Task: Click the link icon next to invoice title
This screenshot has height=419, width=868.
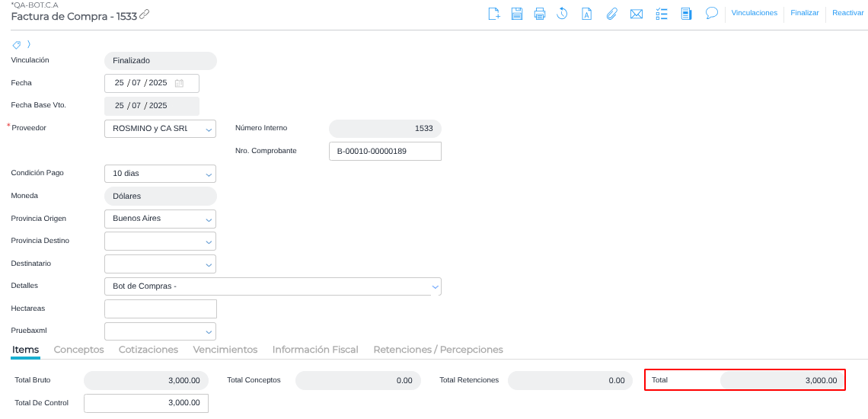Action: (145, 14)
